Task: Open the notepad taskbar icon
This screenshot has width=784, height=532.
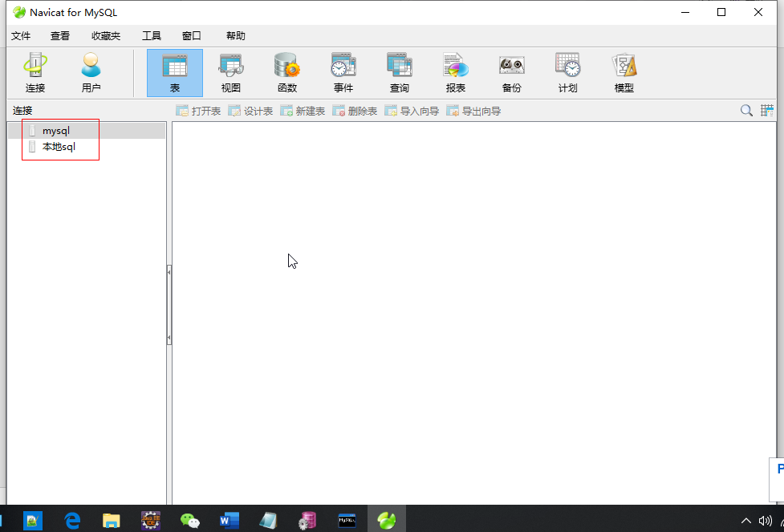Action: (x=269, y=521)
